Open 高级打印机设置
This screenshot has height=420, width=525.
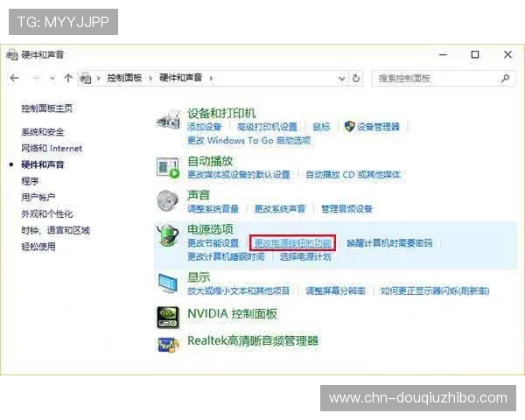267,127
